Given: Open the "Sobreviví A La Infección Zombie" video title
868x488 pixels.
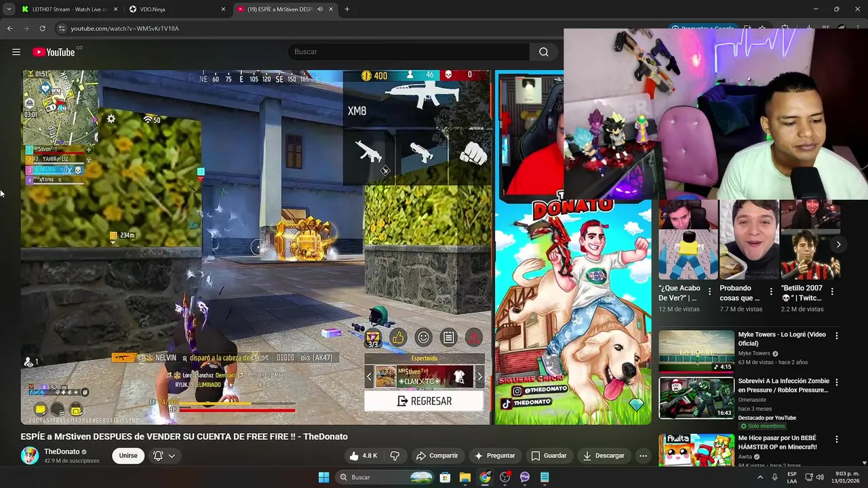Looking at the screenshot, I should [783, 386].
